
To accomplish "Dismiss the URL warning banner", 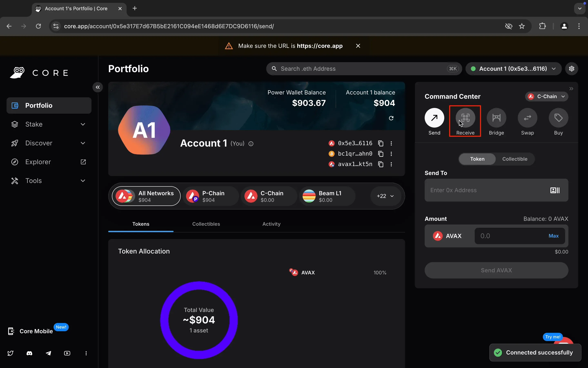I will point(358,46).
